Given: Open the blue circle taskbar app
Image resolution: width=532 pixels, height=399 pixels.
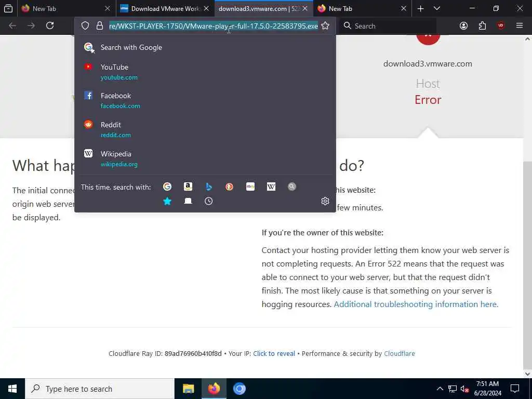Looking at the screenshot, I should click(x=239, y=389).
